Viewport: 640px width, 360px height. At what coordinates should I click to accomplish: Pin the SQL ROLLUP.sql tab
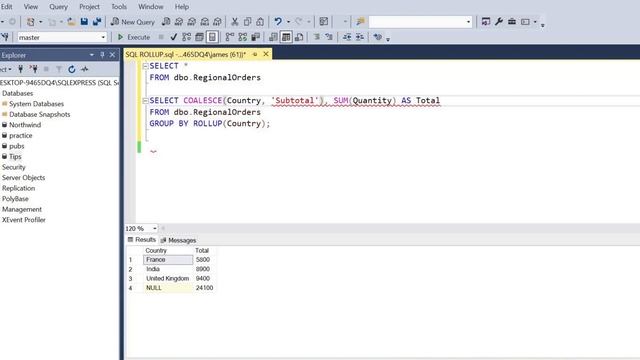[255, 54]
